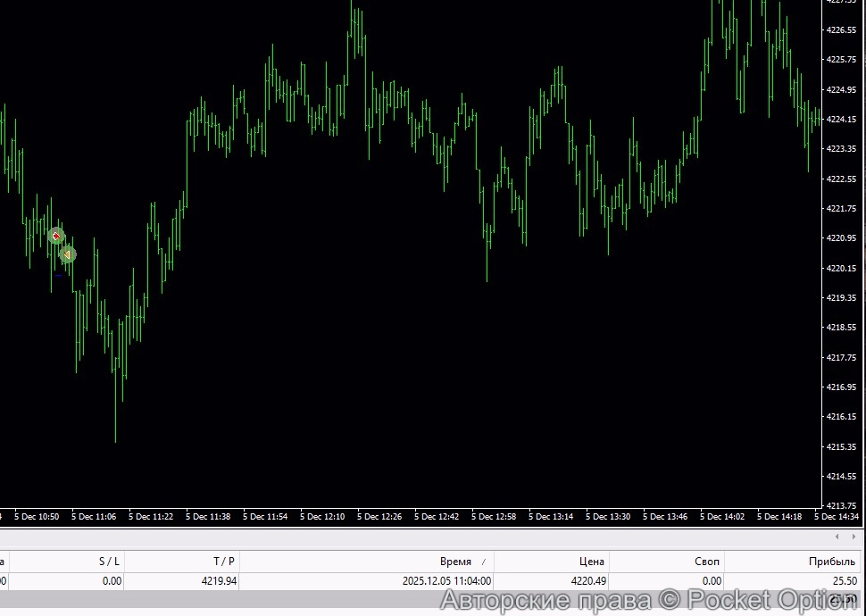Click the yellow triangle trade exit marker
866x616 pixels.
coord(67,254)
